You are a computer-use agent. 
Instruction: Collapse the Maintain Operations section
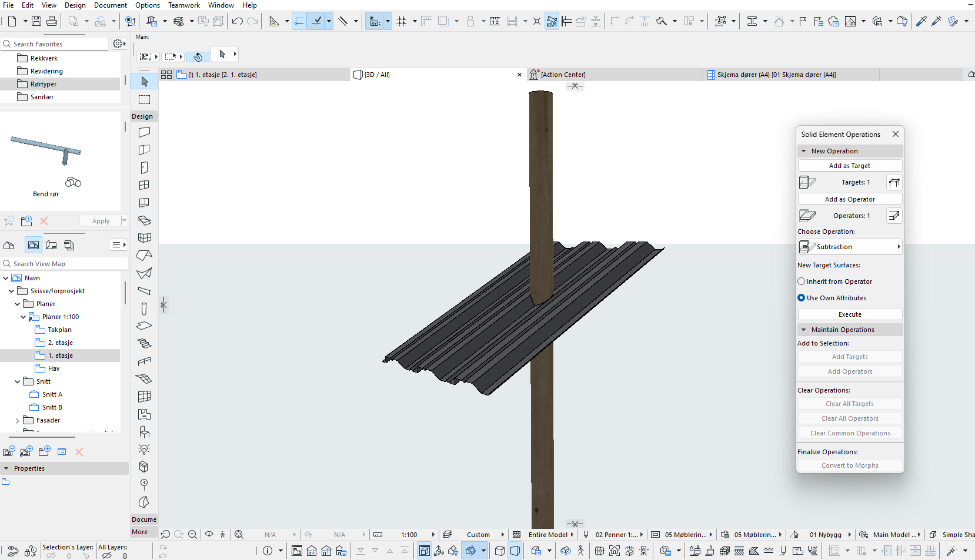[x=804, y=330]
